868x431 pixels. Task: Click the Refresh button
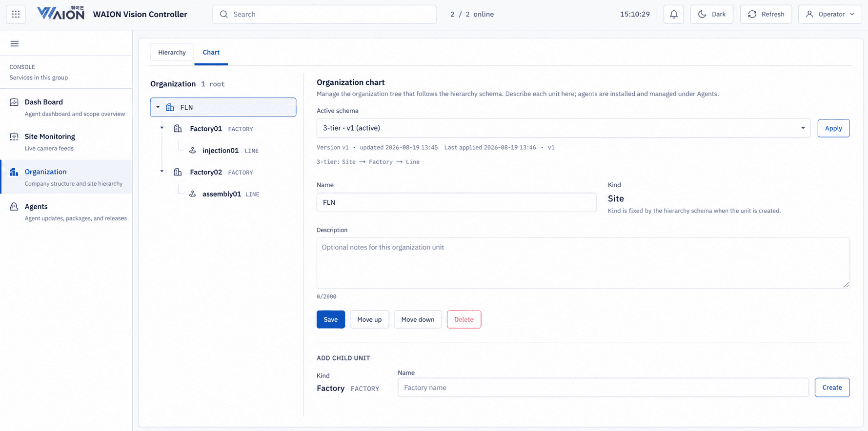pyautogui.click(x=766, y=14)
